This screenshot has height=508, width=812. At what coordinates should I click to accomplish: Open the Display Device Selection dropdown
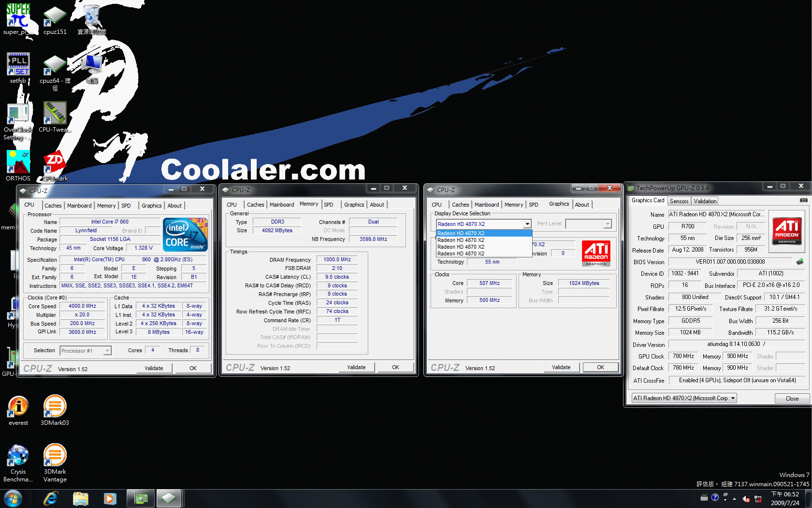tap(527, 224)
